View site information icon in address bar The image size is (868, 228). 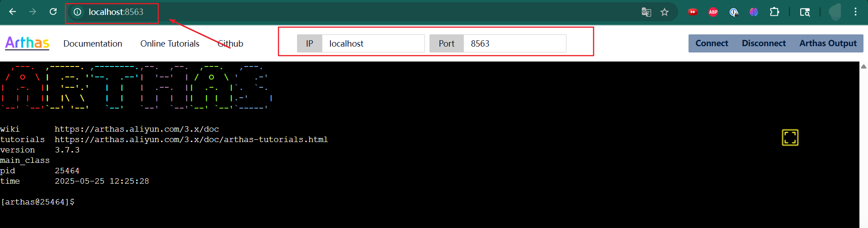point(78,12)
